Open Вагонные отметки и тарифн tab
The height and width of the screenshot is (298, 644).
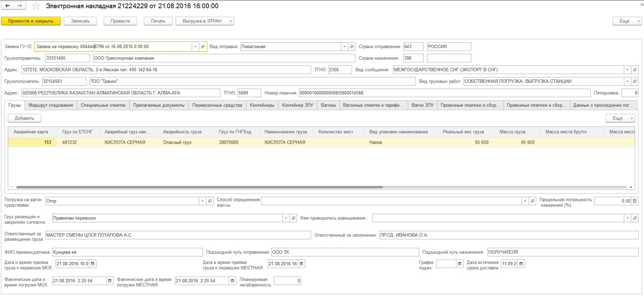(x=373, y=106)
